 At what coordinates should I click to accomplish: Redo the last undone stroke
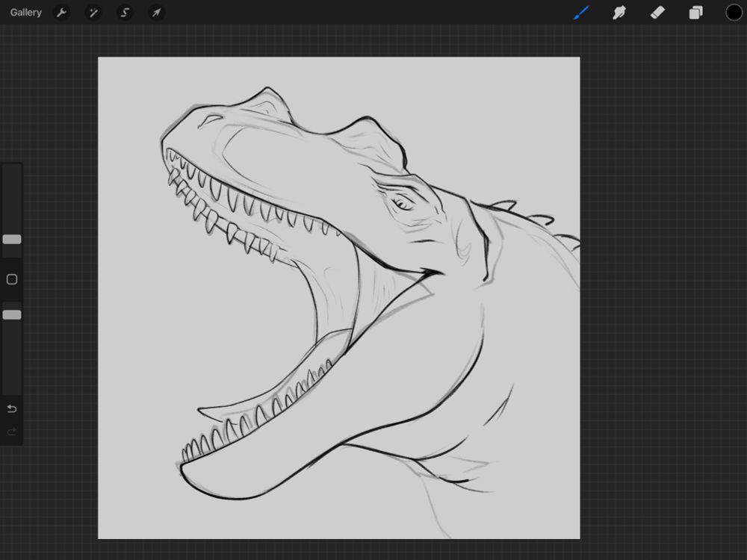click(12, 432)
